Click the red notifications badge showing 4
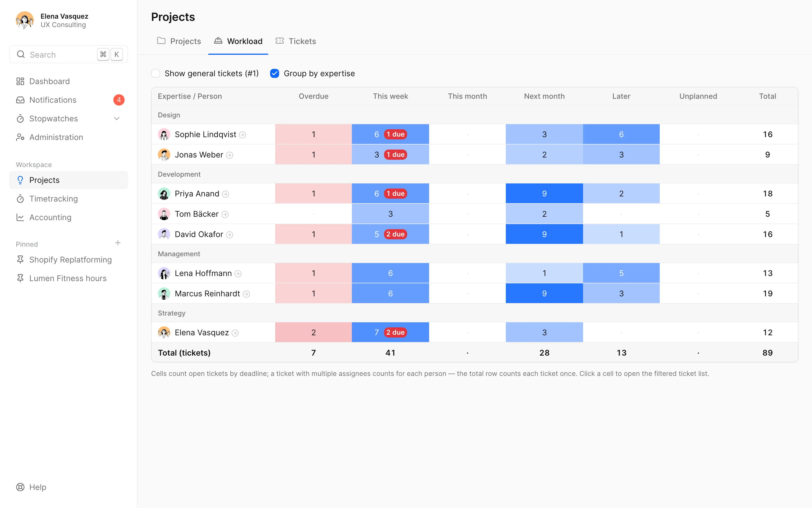 119,100
